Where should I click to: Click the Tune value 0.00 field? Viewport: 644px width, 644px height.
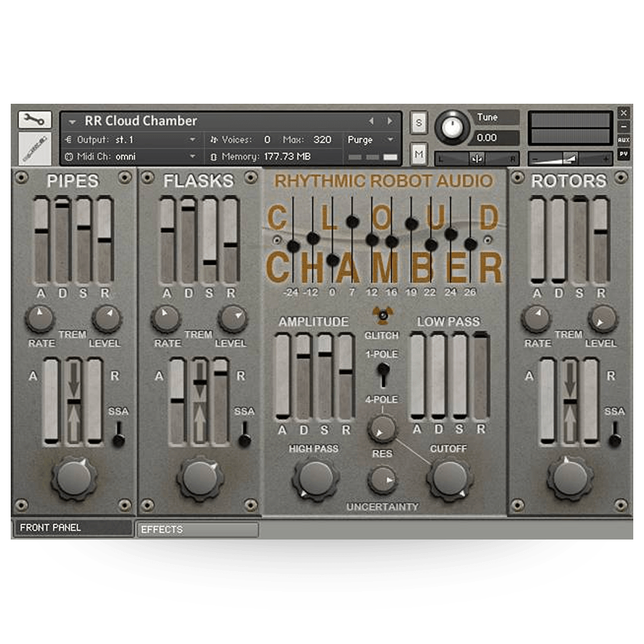coord(496,137)
